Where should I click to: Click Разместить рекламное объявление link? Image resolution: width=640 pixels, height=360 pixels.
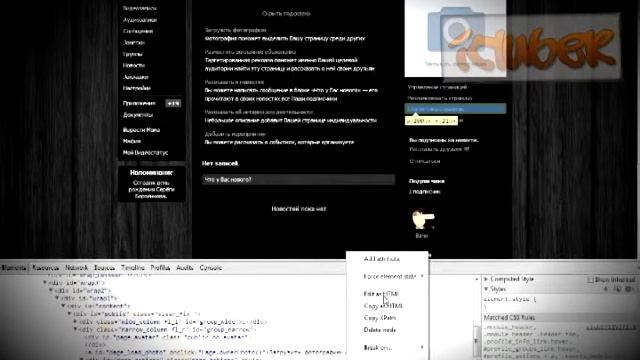coord(250,52)
